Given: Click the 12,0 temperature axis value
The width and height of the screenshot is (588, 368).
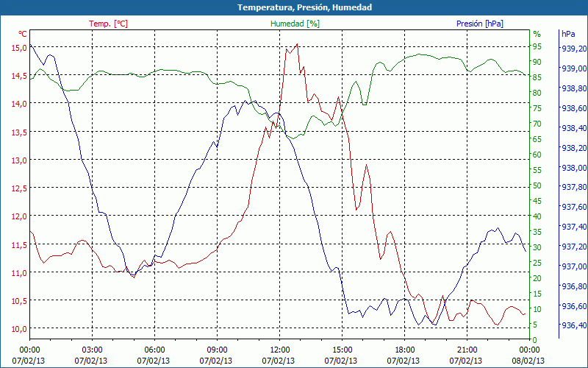Looking at the screenshot, I should click(20, 216).
